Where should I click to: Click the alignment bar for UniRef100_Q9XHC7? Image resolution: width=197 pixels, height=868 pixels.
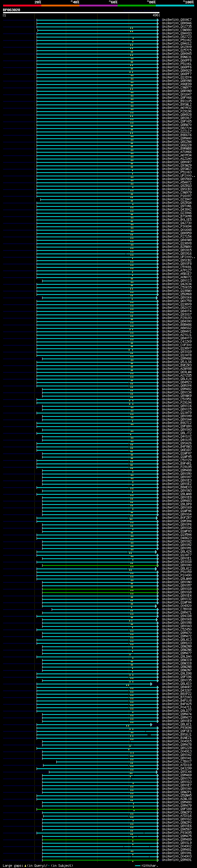coord(98,20)
